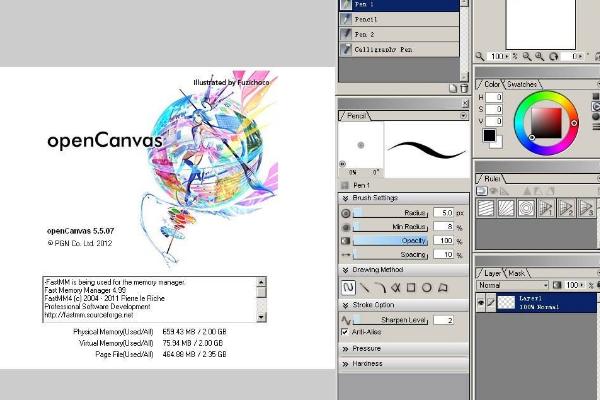Switch to the Layer tab
This screenshot has height=400, width=600.
(491, 273)
